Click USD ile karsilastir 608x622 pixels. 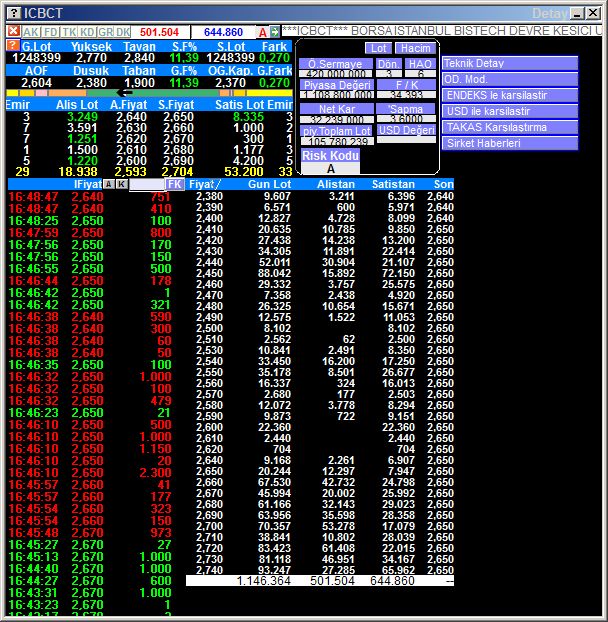coord(510,111)
